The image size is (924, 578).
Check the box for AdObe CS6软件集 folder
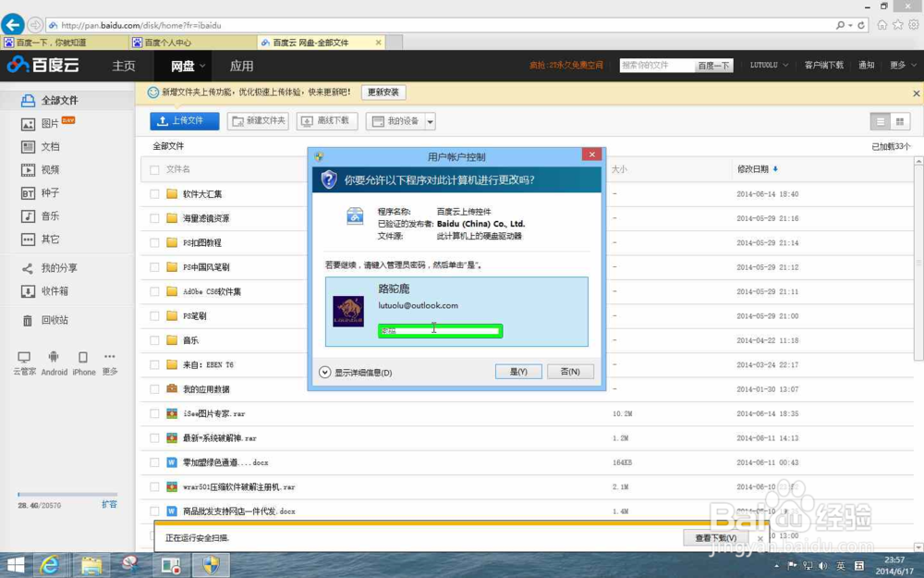[x=154, y=291]
